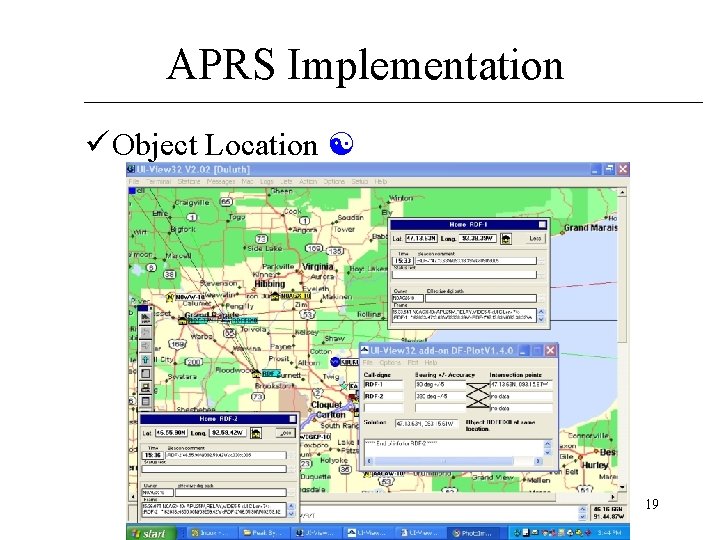Click the house symbol icon in Home RDF-2 dialog
This screenshot has width=720, height=540.
click(256, 433)
